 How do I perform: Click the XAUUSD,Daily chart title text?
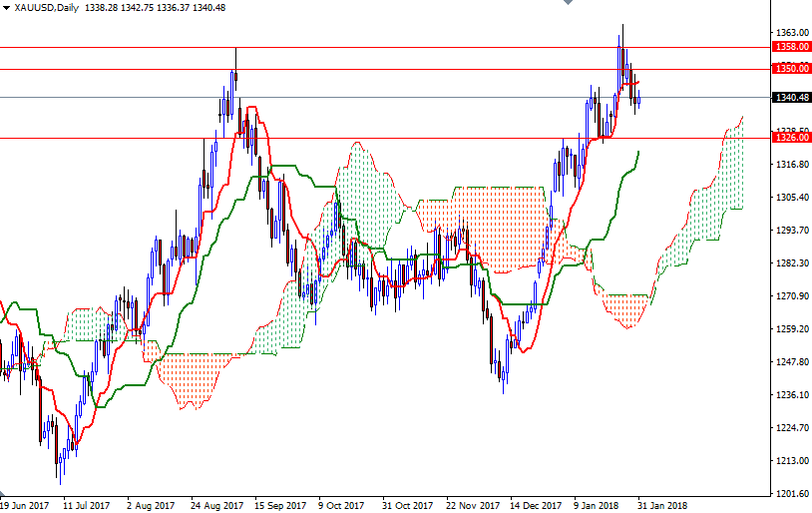[x=48, y=8]
